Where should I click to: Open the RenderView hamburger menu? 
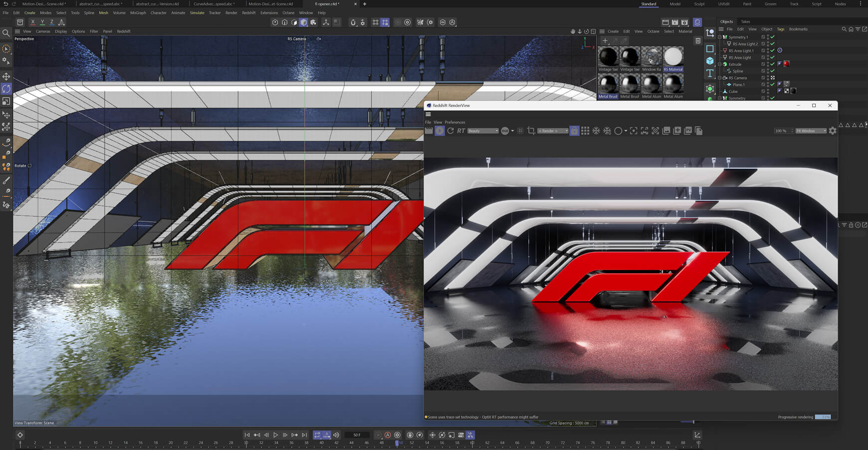click(428, 114)
